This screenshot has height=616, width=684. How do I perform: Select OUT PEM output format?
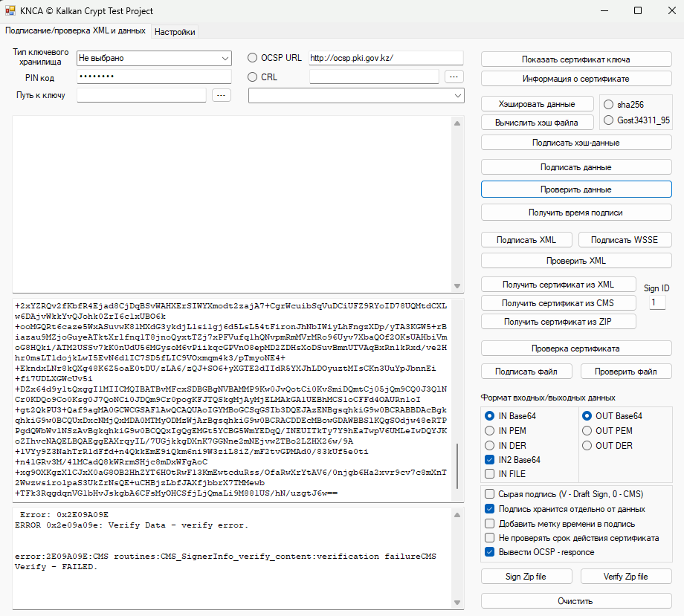[587, 431]
